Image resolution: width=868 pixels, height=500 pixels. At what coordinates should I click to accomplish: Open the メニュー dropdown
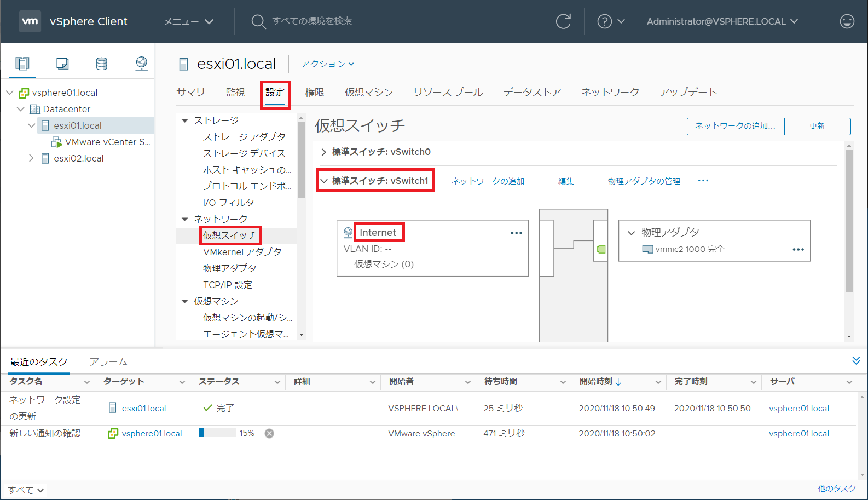189,21
